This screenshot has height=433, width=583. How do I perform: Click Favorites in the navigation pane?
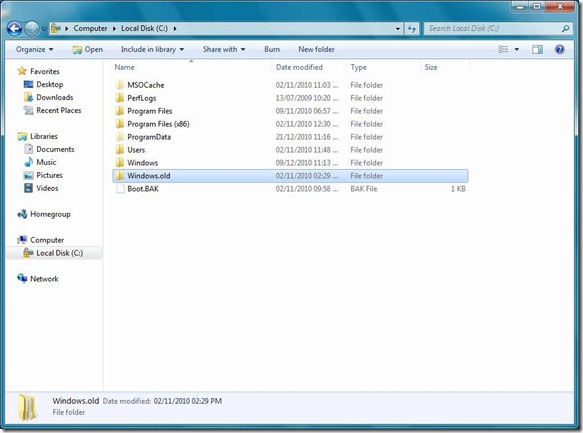tap(45, 71)
